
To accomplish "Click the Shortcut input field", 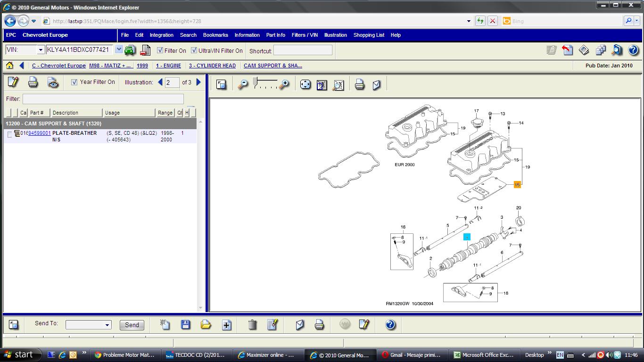I will 303,50.
